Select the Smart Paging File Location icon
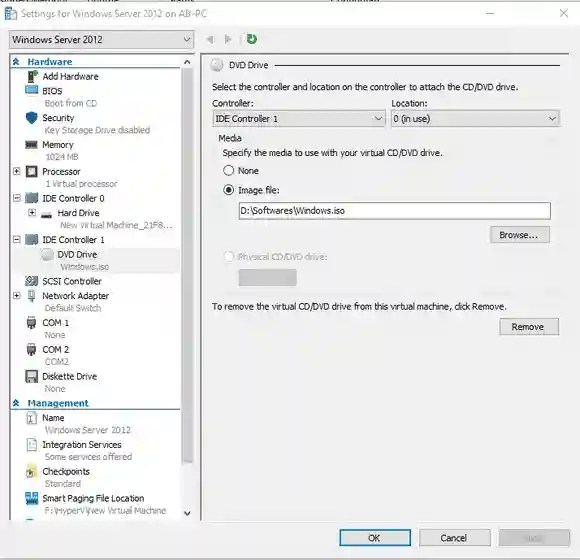This screenshot has height=560, width=580. coord(31,498)
